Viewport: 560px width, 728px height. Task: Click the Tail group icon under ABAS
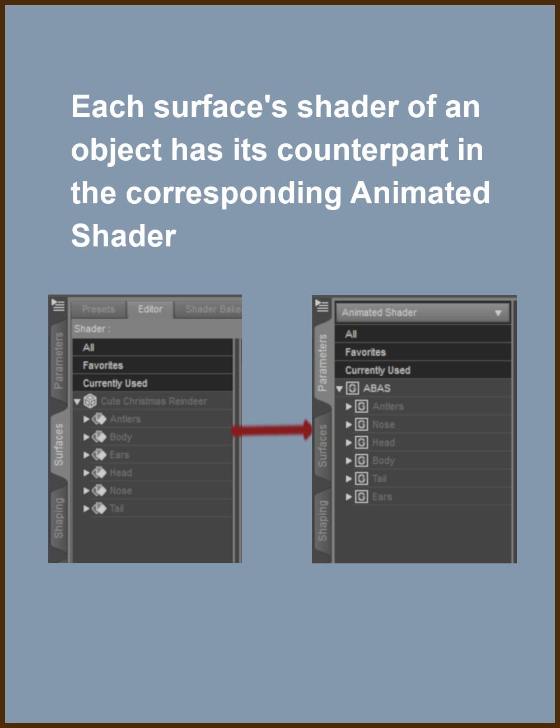click(362, 478)
